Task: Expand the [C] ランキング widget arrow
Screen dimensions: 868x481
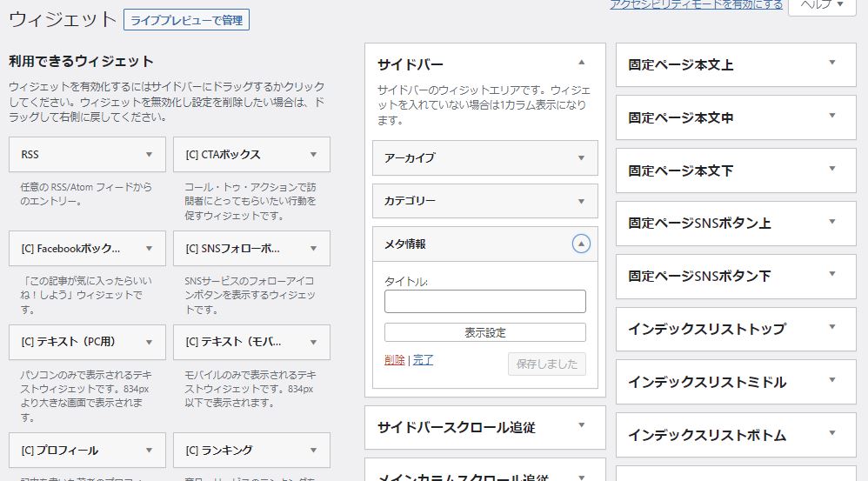Action: coord(313,450)
